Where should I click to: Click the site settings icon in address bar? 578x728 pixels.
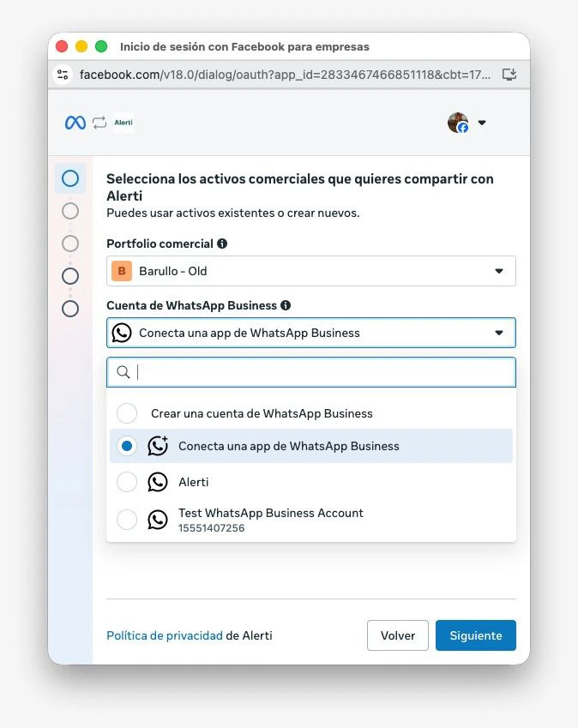(63, 75)
